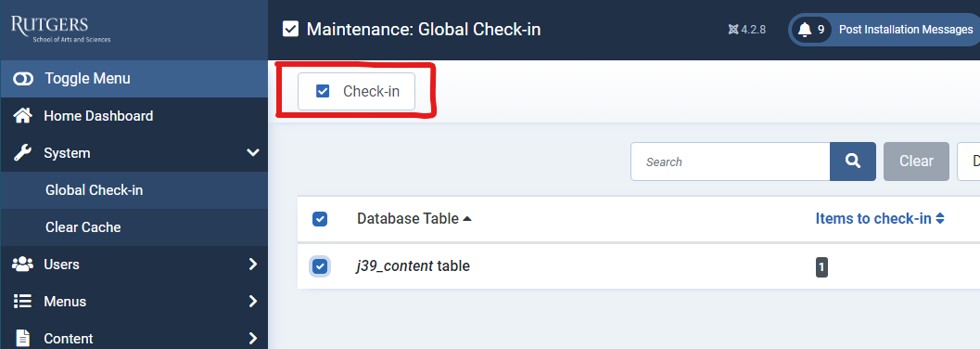This screenshot has width=980, height=349.
Task: Click the Joomla 4.2.8 version badge
Action: pyautogui.click(x=747, y=30)
